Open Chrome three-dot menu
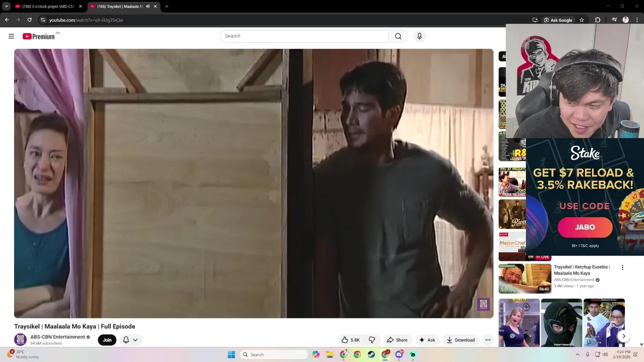Viewport: 644px width, 362px height. coord(637,20)
